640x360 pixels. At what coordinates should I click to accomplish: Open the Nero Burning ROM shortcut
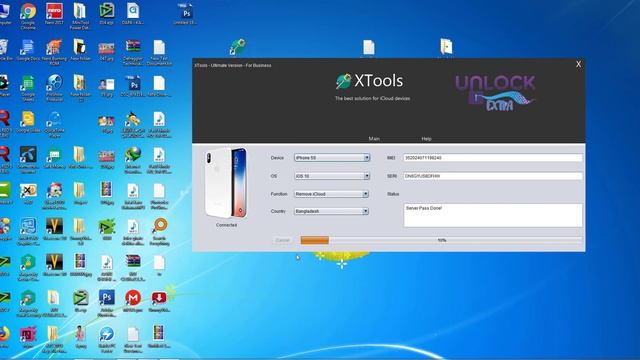tap(54, 52)
